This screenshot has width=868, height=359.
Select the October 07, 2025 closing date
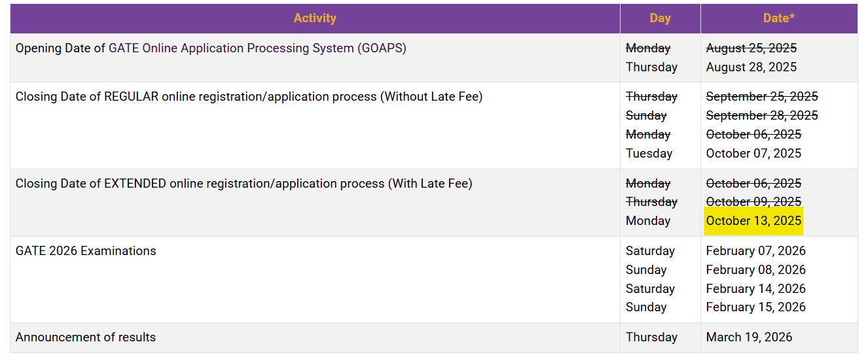753,154
